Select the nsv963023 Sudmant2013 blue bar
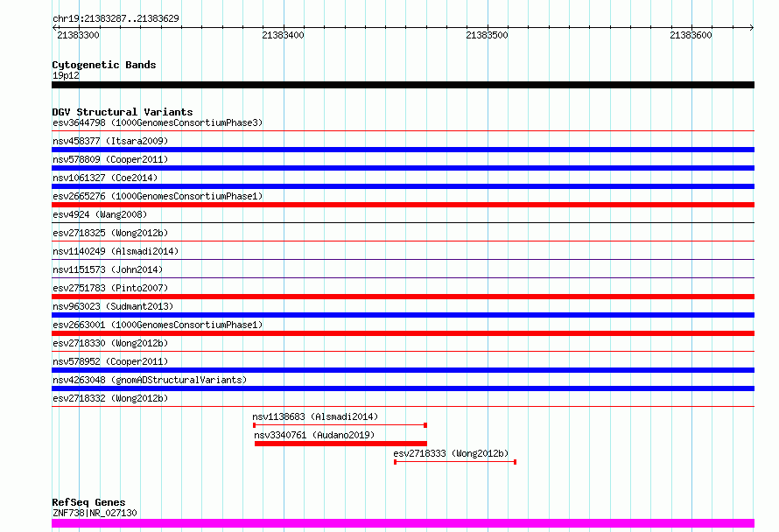This screenshot has width=779, height=532. tap(403, 315)
